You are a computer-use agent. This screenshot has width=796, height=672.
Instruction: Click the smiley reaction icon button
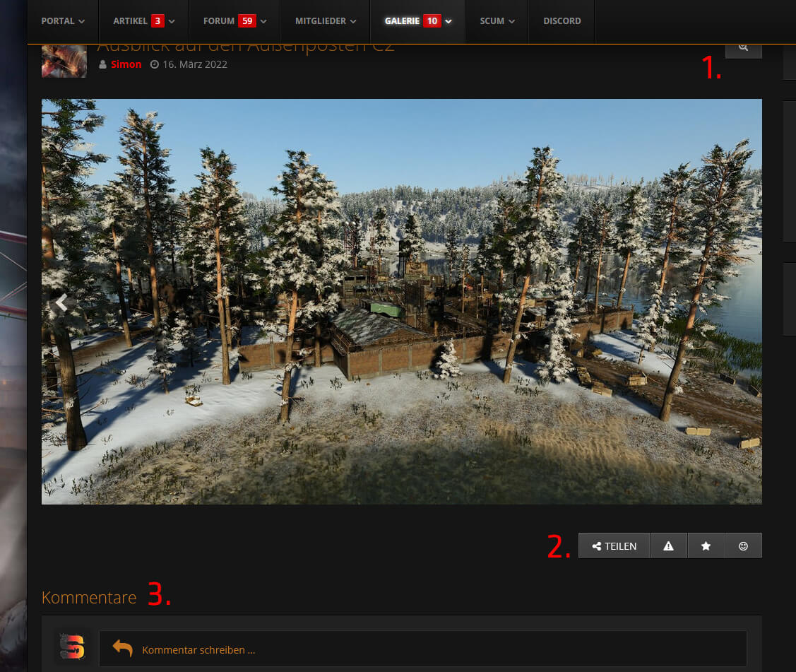pyautogui.click(x=743, y=546)
